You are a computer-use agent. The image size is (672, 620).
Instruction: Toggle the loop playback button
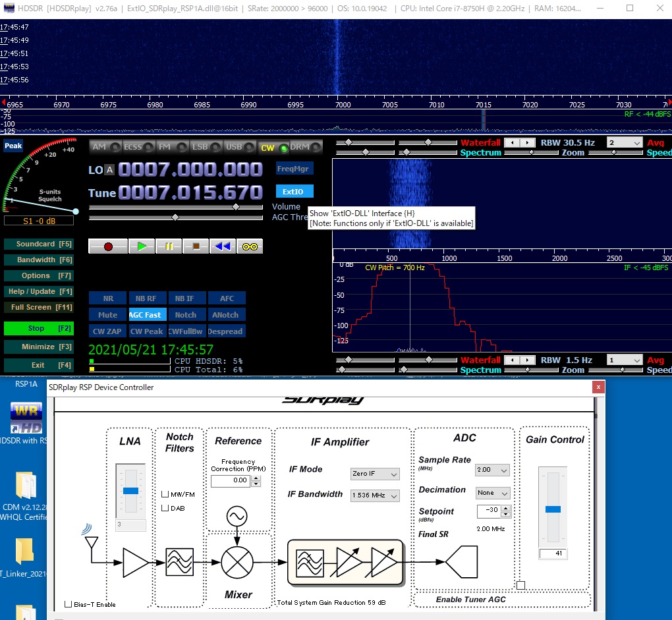coord(250,246)
